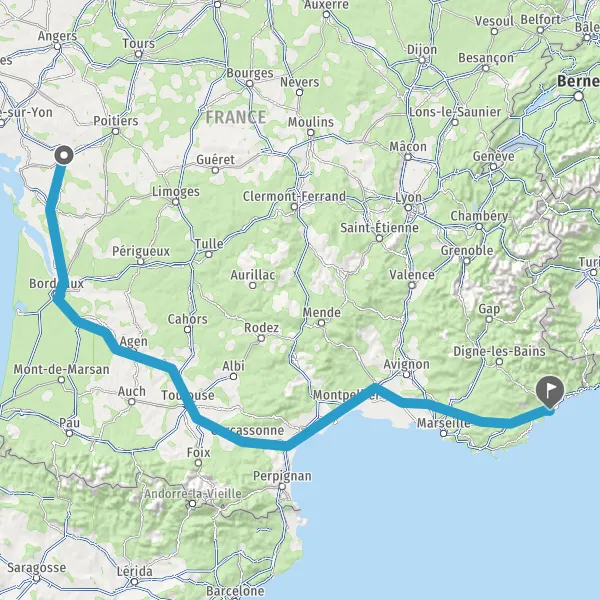Screen dimensions: 600x600
Task: Click the destination flag marker
Action: click(x=550, y=392)
